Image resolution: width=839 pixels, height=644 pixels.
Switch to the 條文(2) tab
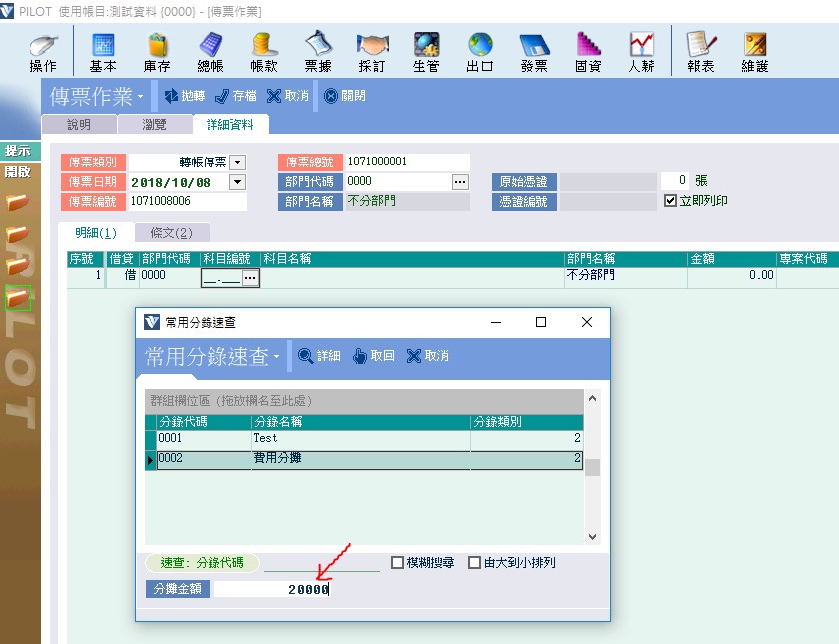(x=172, y=233)
